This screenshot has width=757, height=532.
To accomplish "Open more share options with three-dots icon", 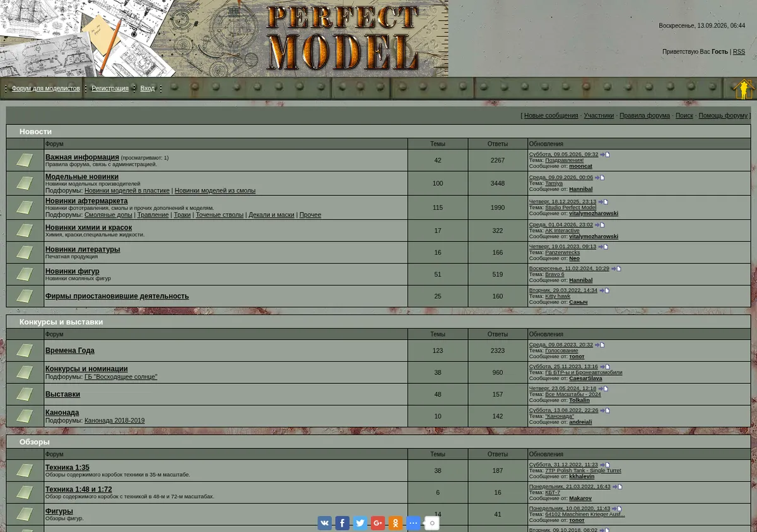I will (x=413, y=523).
